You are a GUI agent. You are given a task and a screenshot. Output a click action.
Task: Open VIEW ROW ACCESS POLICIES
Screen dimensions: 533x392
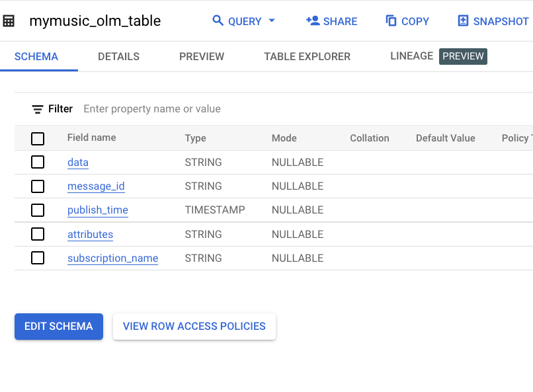pos(194,326)
